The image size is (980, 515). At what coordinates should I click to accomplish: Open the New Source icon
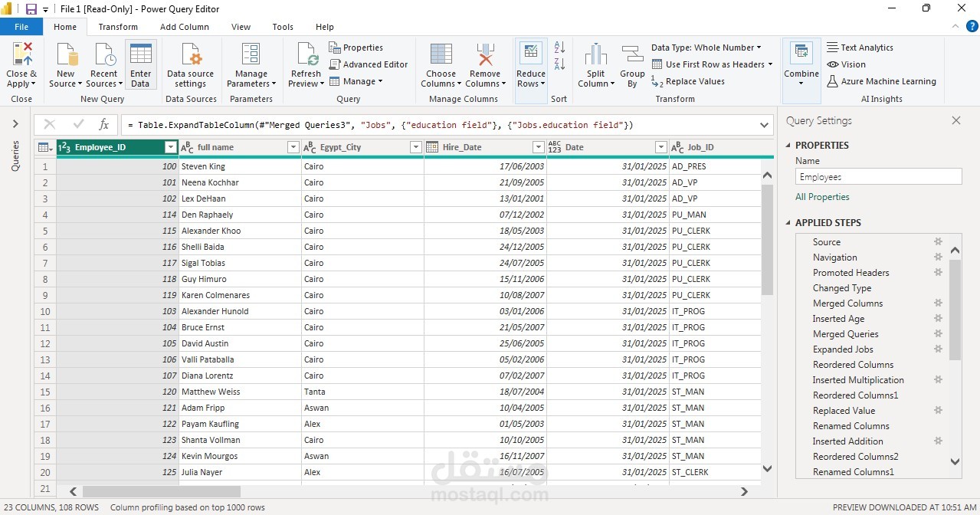[x=66, y=55]
